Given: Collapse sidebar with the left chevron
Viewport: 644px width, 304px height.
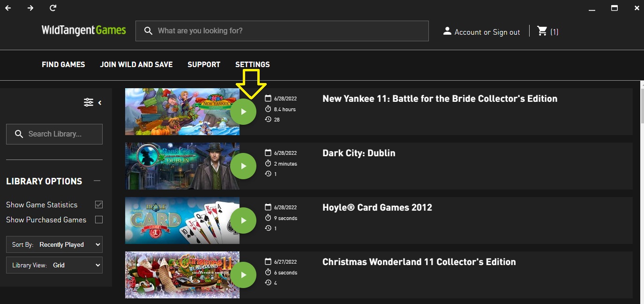Looking at the screenshot, I should [100, 102].
